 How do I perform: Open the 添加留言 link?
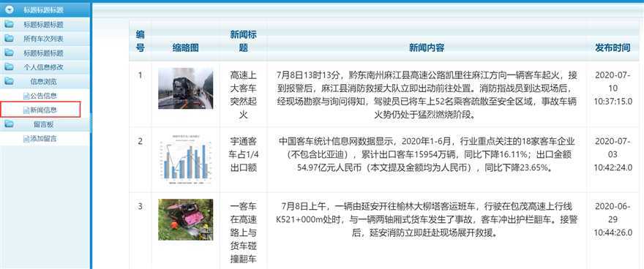[43, 139]
